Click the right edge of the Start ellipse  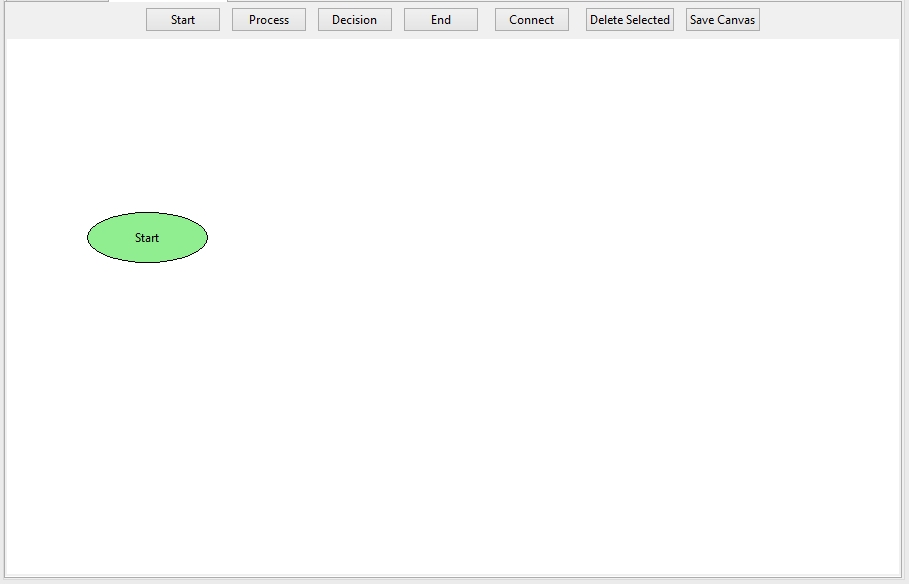pyautogui.click(x=205, y=238)
